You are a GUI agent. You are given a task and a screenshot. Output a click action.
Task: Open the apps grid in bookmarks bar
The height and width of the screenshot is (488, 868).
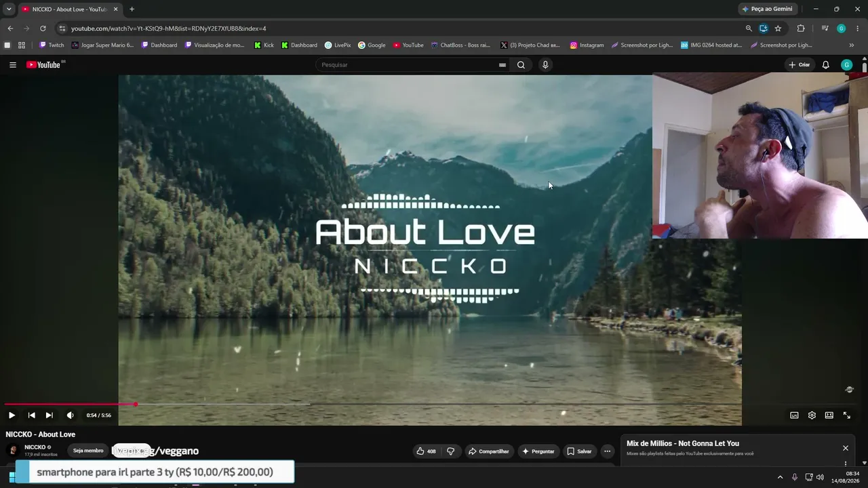pos(22,45)
